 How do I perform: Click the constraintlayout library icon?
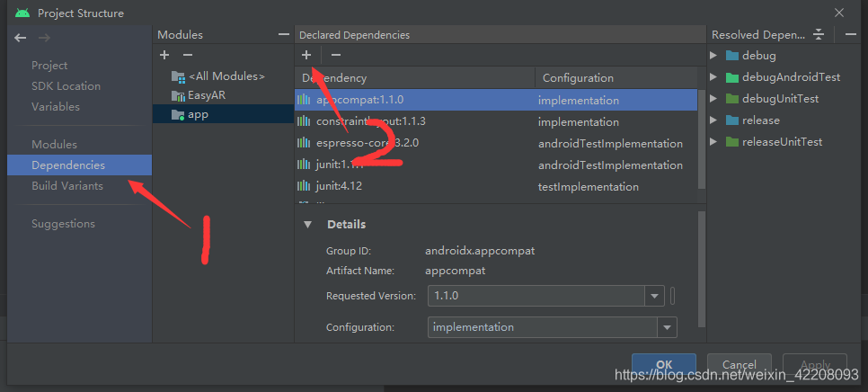point(304,121)
